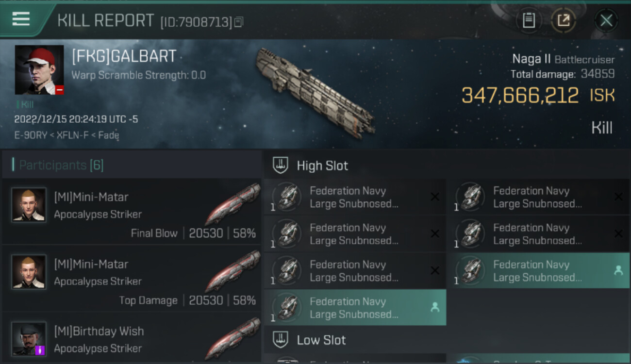631x364 pixels.
Task: Click the X mark on the top-right module
Action: tap(618, 197)
